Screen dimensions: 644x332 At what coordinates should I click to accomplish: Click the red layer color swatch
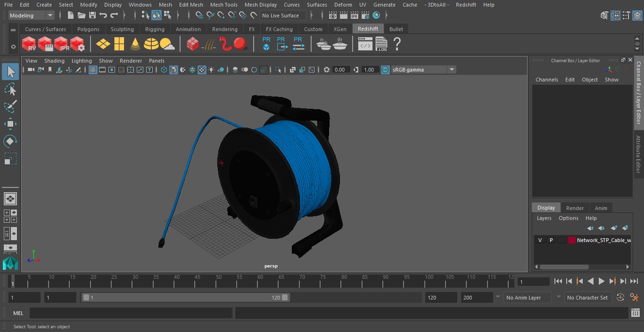572,240
